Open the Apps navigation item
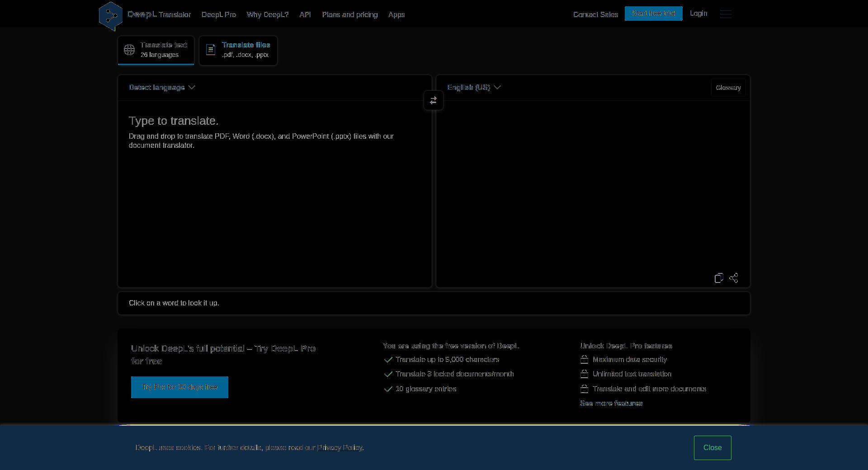Viewport: 868px width, 470px height. [x=396, y=14]
